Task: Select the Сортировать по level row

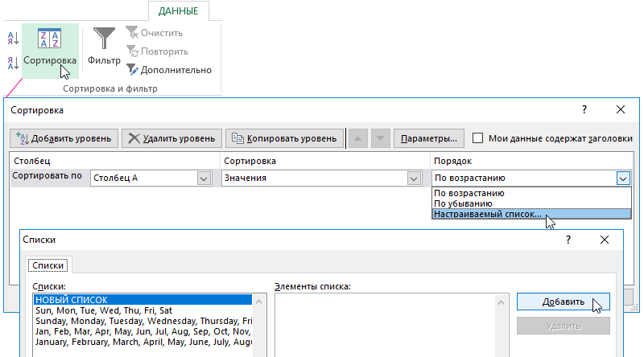Action: [47, 175]
